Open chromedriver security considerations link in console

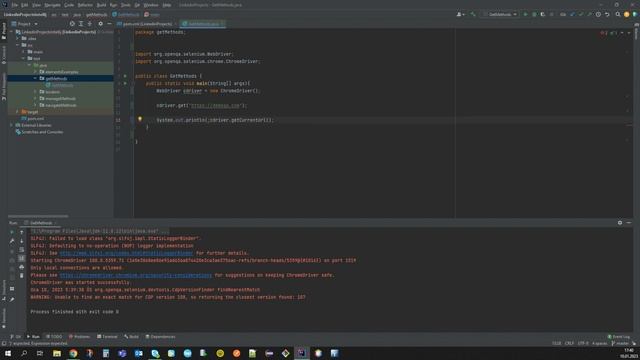[136, 275]
